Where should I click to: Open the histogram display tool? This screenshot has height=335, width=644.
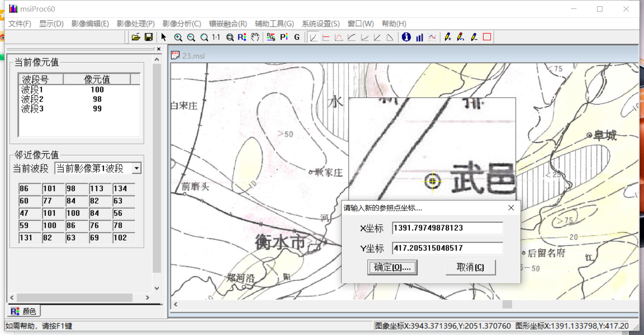click(419, 37)
